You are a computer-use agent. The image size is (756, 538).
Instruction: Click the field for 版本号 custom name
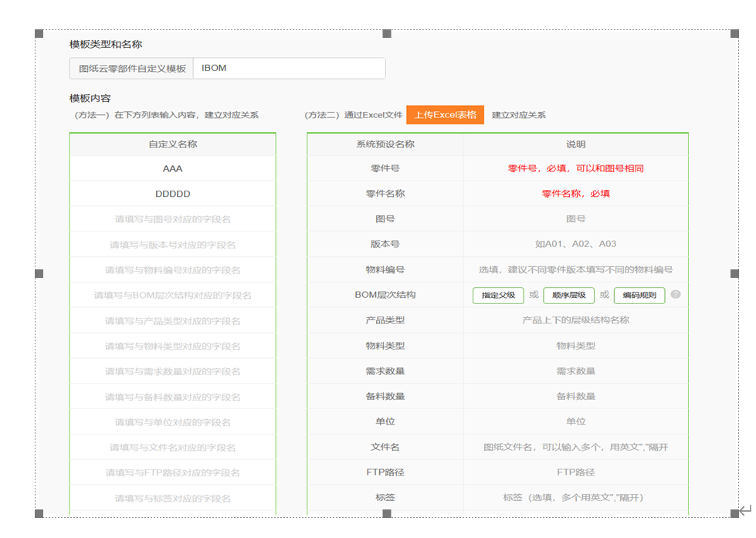(172, 245)
